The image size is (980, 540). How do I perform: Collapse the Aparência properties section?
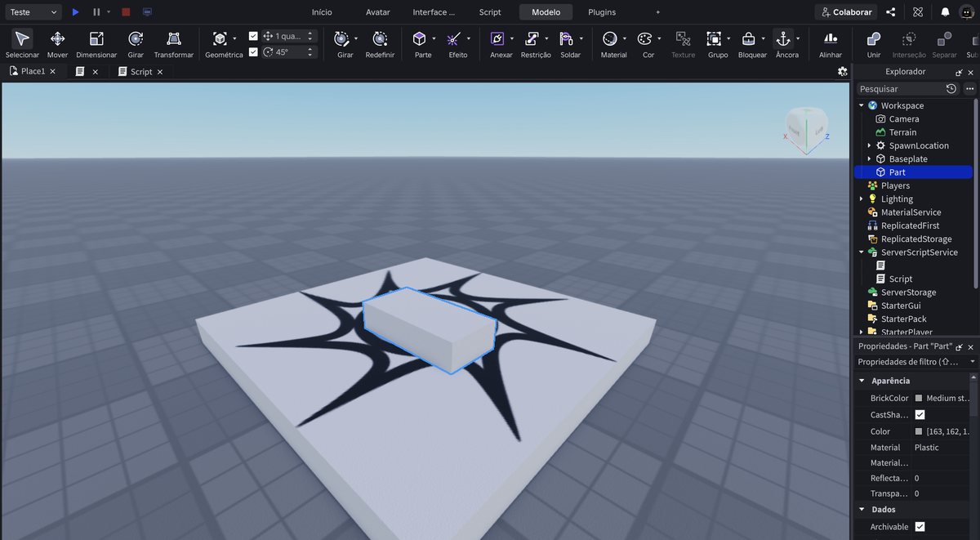click(x=861, y=381)
